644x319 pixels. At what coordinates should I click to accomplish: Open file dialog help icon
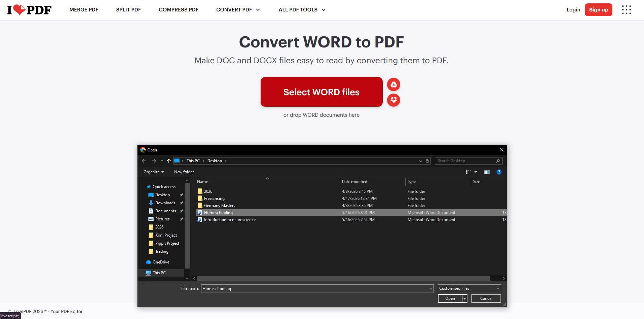click(499, 172)
